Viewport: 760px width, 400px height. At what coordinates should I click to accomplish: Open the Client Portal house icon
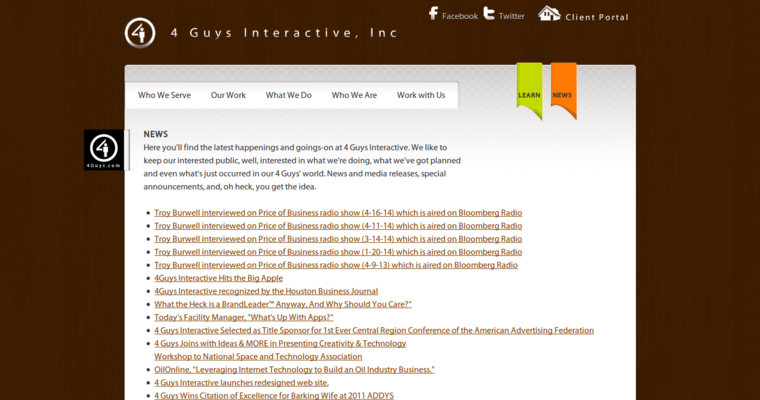(x=549, y=14)
